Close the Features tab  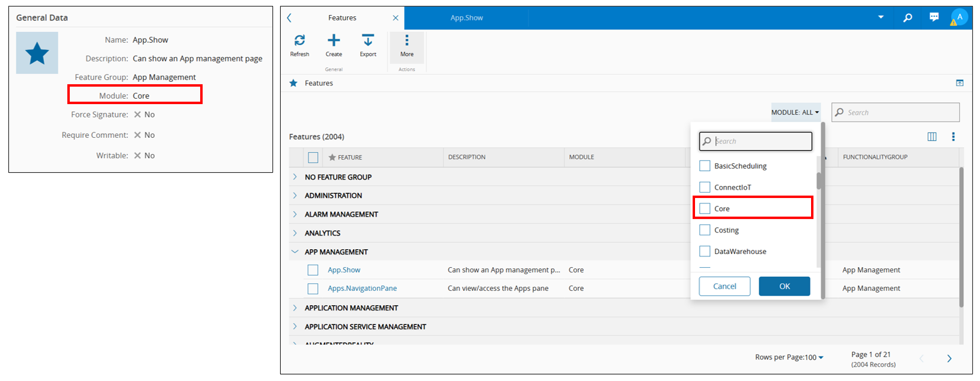(x=396, y=18)
